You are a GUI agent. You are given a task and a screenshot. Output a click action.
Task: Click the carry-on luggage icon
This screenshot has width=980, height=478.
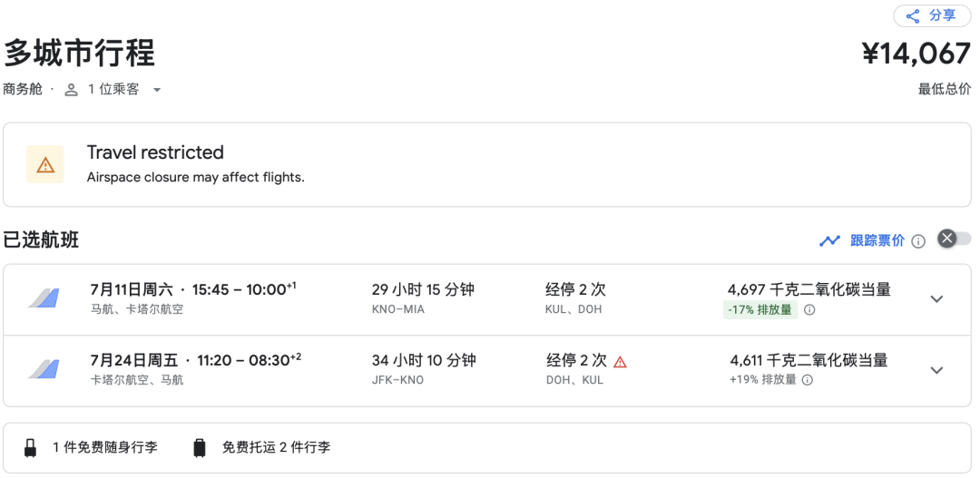coord(31,448)
